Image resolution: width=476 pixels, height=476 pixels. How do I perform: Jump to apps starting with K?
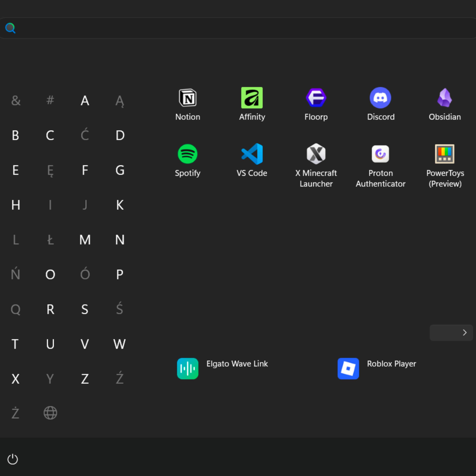[x=120, y=205]
